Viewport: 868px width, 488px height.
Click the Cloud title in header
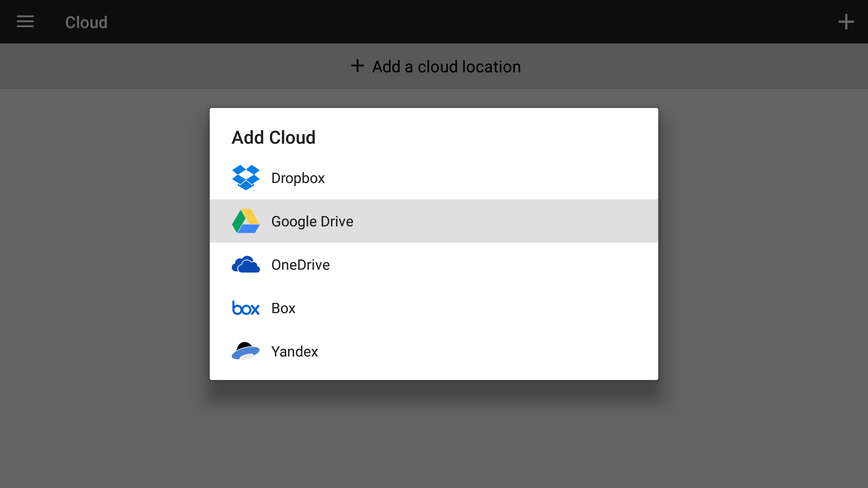[x=86, y=22]
